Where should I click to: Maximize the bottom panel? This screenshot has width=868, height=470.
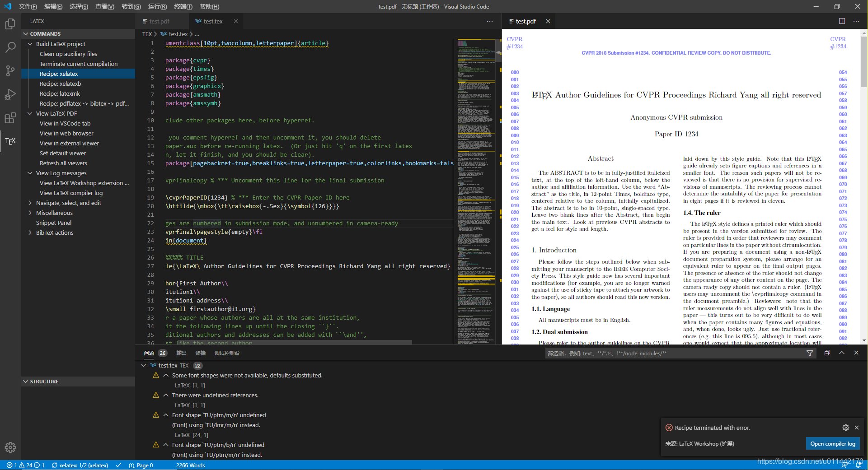(x=842, y=353)
